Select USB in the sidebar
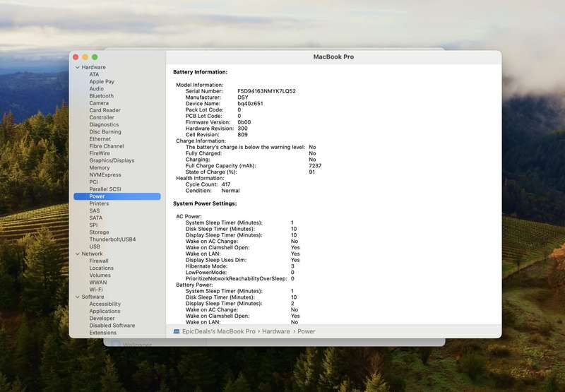 95,247
